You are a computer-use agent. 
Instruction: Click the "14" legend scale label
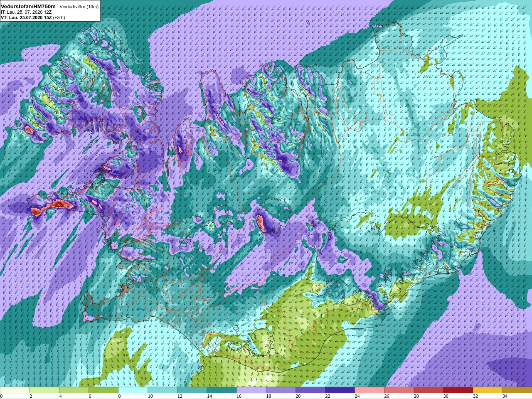coord(209,396)
